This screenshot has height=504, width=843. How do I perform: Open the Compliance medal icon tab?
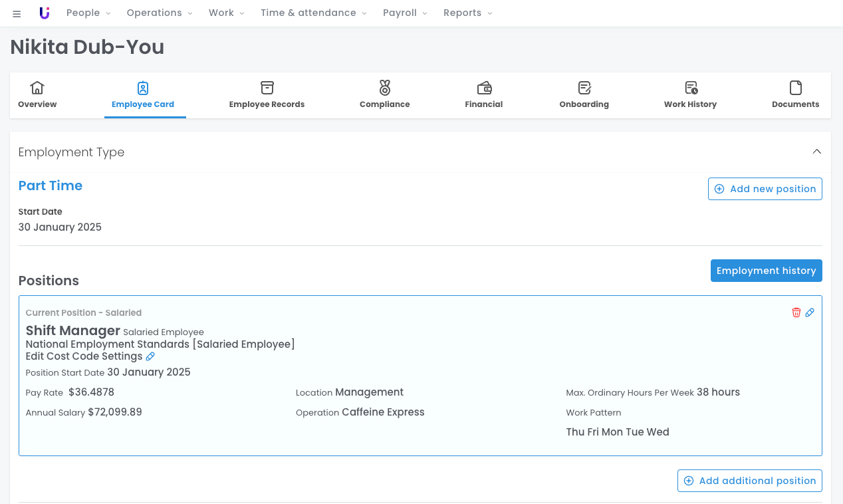pyautogui.click(x=384, y=95)
